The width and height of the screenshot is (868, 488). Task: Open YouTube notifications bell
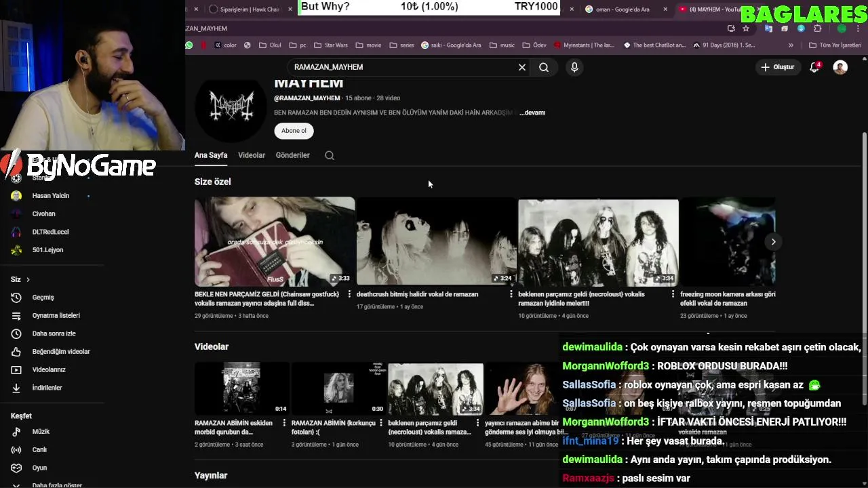pos(815,67)
